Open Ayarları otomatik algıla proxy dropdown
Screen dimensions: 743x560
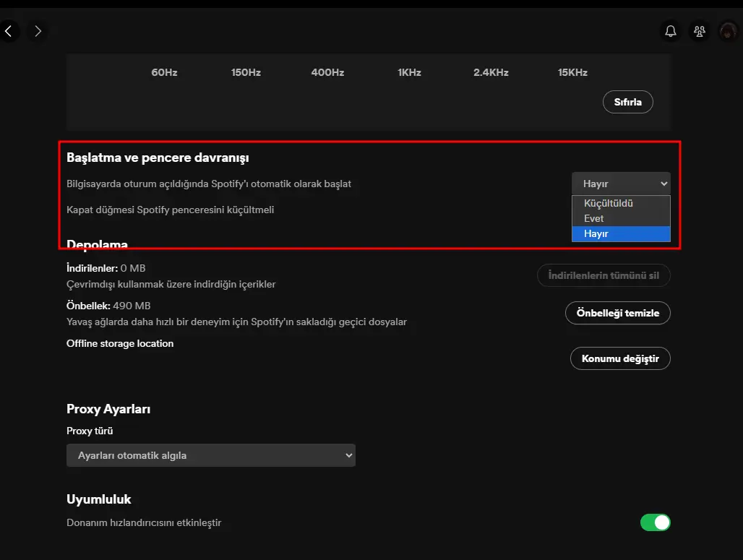211,455
